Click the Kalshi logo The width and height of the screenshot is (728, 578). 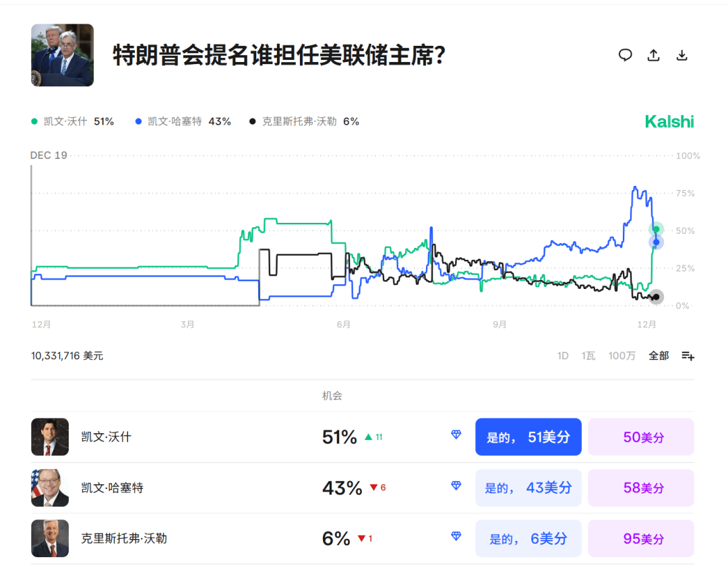coord(669,121)
